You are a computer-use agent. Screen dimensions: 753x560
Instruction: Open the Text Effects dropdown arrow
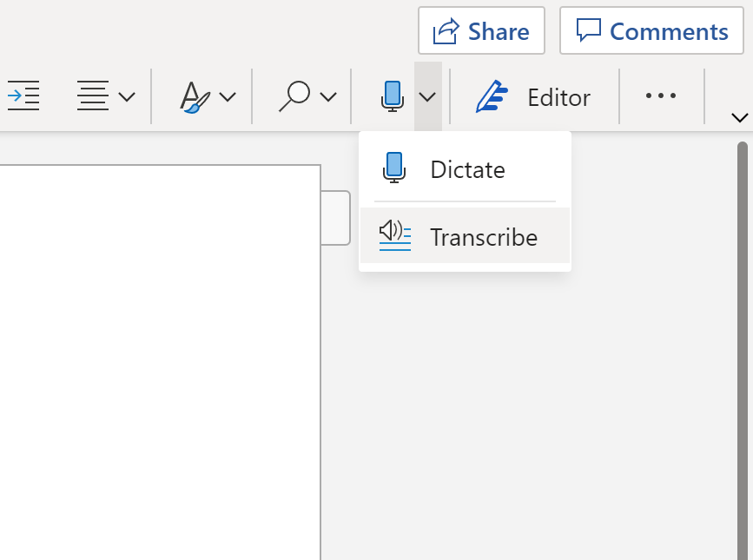[x=227, y=96]
